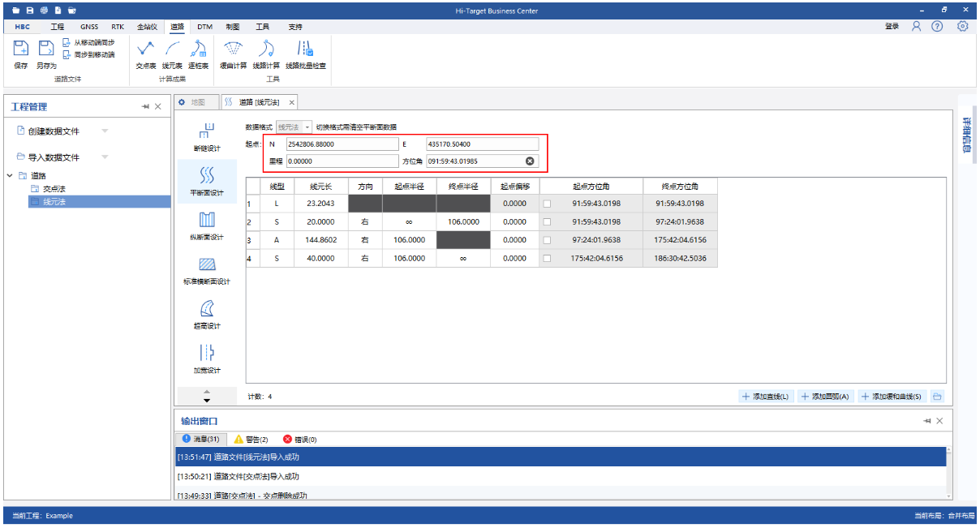Select the 线元法导入成功 log message

(x=561, y=457)
